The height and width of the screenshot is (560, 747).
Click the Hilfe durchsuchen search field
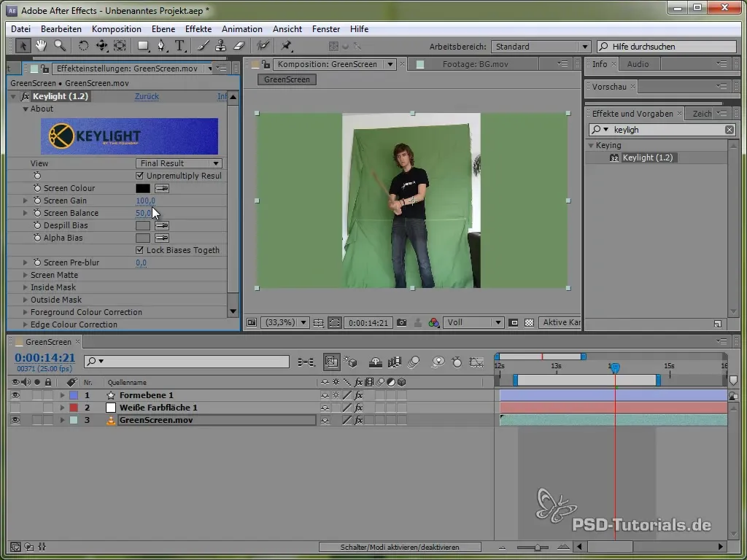667,47
